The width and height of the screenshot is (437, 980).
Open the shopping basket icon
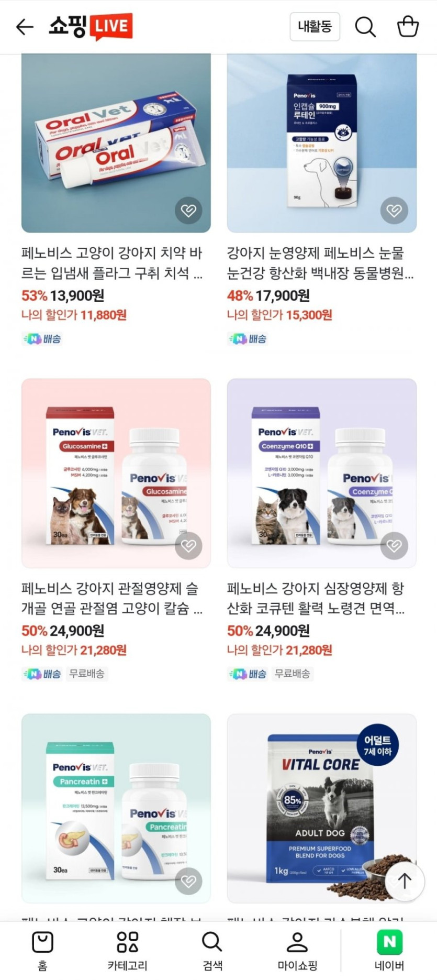pyautogui.click(x=408, y=26)
